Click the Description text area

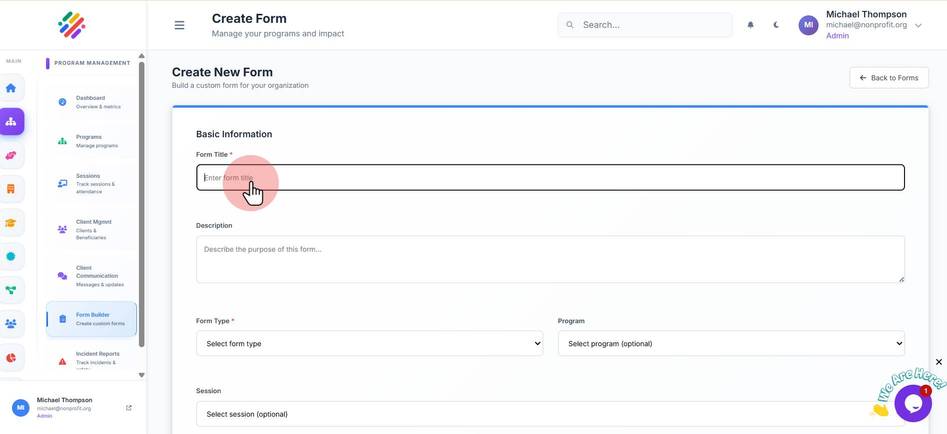(550, 260)
